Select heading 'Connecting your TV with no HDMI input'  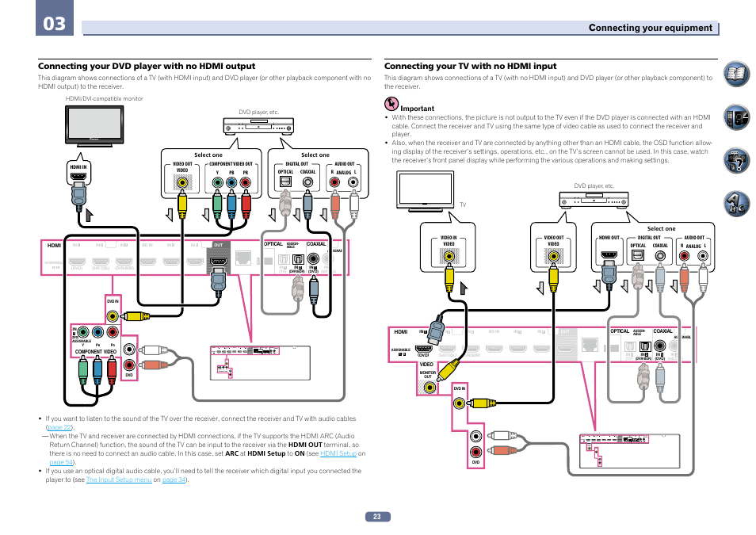[470, 66]
